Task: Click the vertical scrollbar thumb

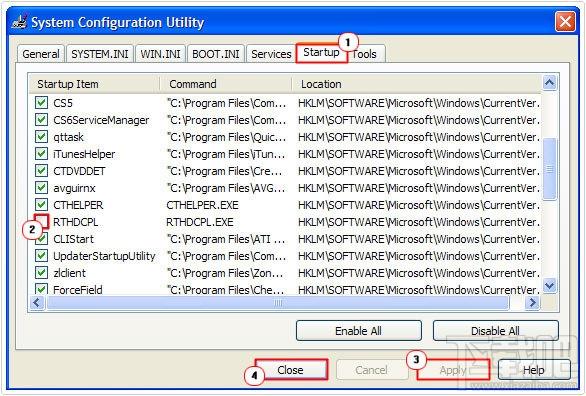Action: coord(549,169)
